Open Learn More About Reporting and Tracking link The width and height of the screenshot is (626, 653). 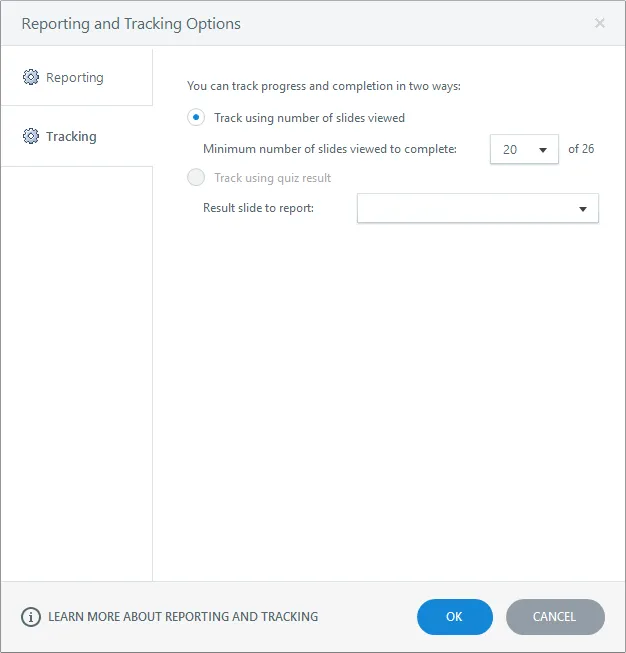coord(183,617)
